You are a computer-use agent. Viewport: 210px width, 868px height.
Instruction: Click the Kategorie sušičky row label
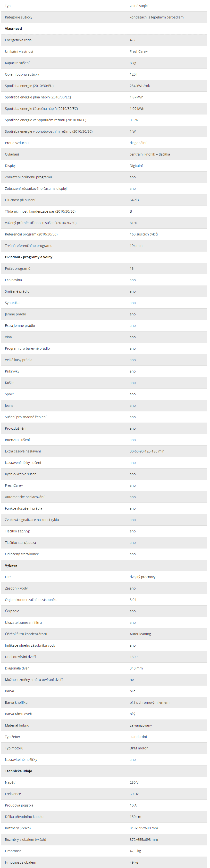pyautogui.click(x=18, y=17)
